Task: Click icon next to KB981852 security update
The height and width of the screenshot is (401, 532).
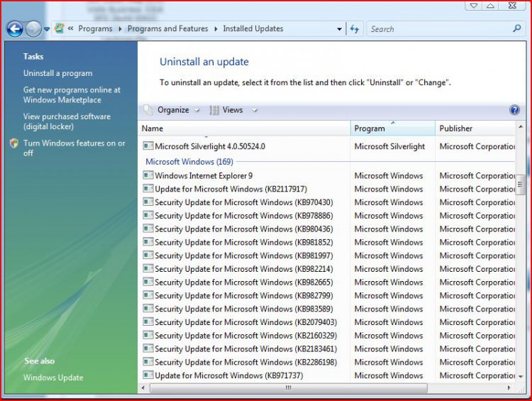Action: [148, 242]
